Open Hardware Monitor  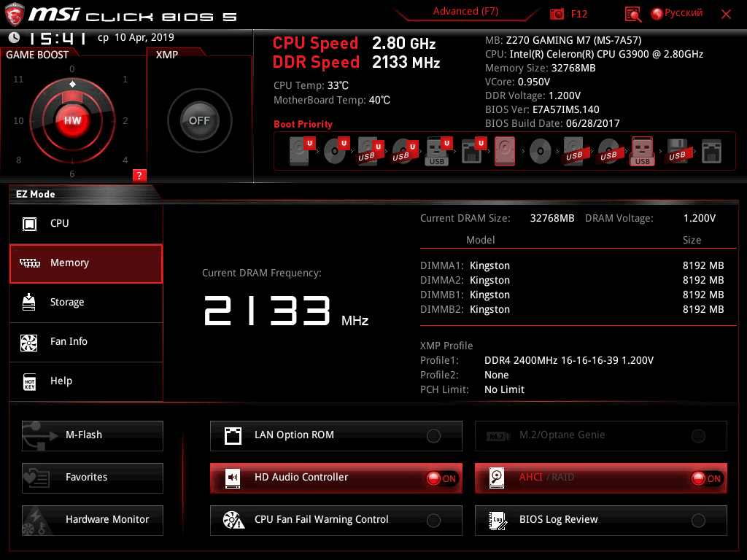point(93,521)
